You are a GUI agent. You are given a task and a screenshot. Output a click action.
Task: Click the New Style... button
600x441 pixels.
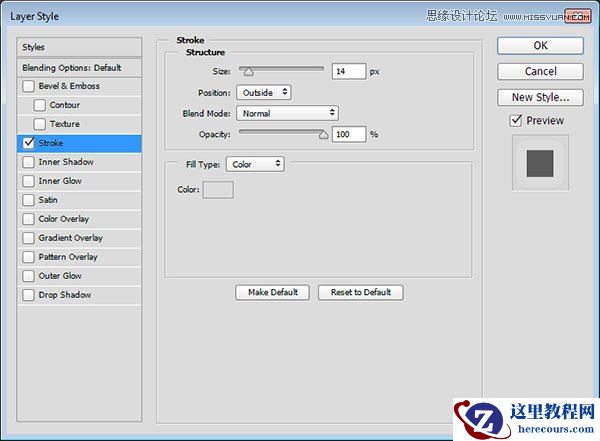(x=540, y=97)
